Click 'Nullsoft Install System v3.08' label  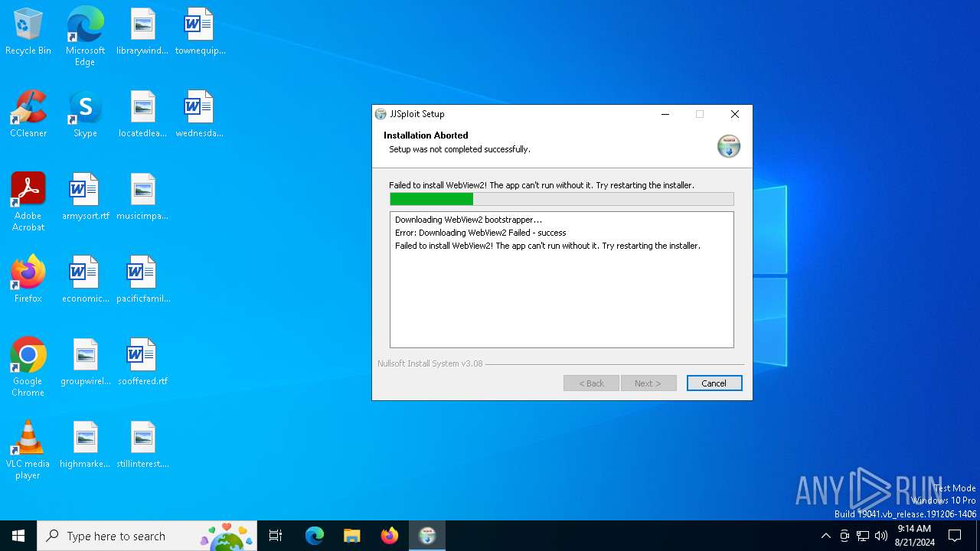point(430,364)
